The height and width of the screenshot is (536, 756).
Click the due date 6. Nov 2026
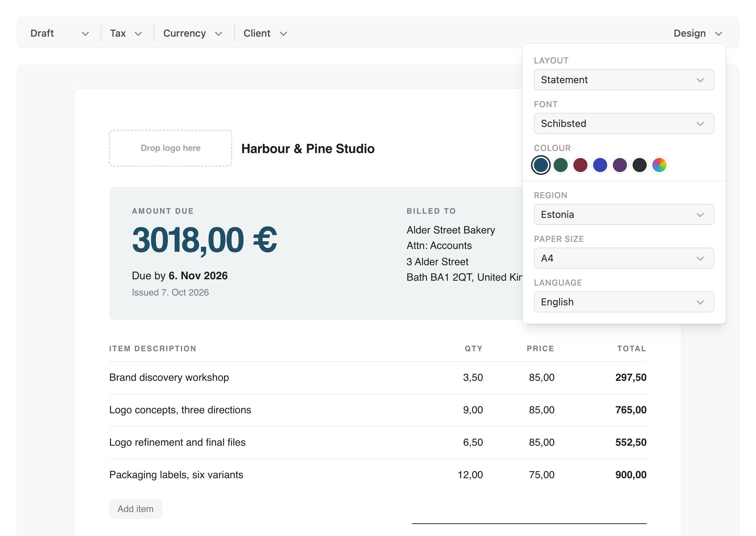[198, 276]
